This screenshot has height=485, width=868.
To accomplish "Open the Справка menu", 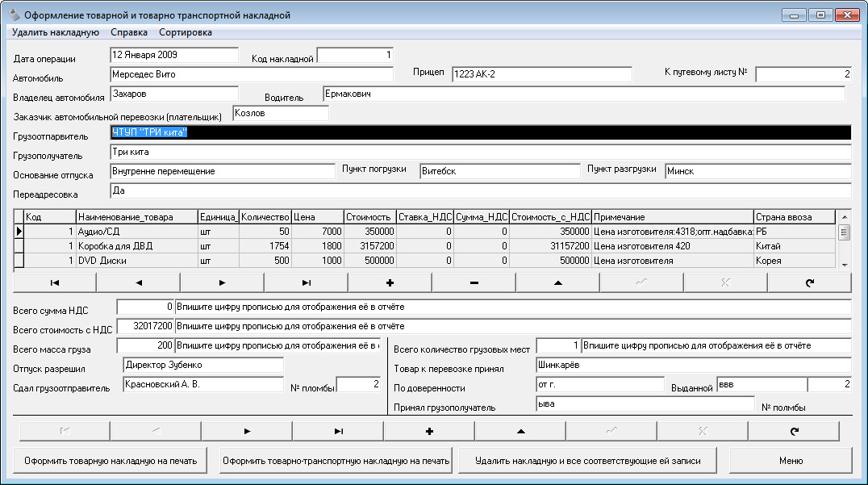I will (x=129, y=32).
